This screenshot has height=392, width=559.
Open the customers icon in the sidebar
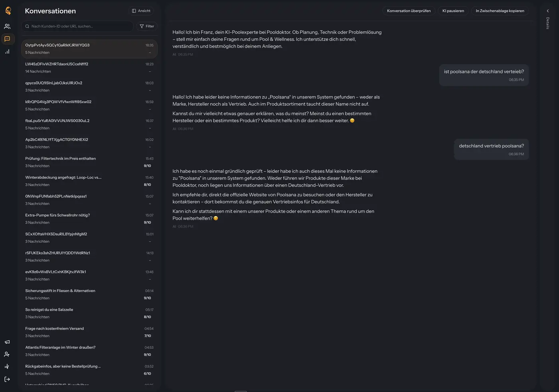click(7, 26)
